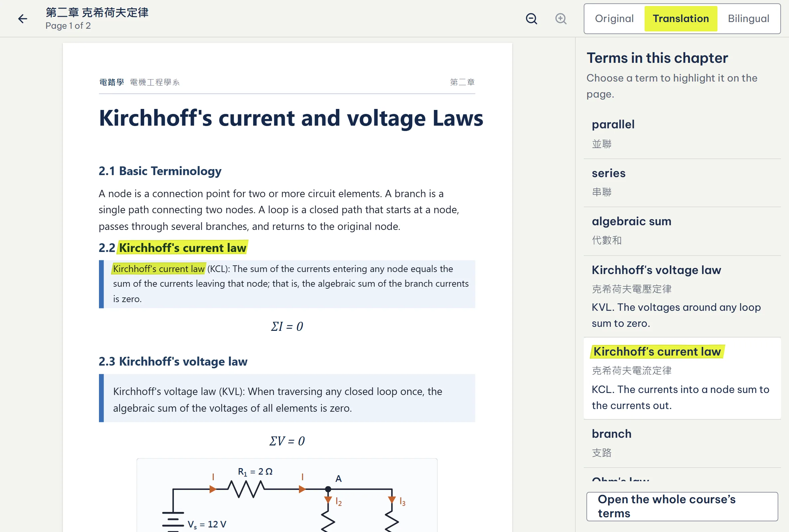Image resolution: width=789 pixels, height=532 pixels.
Task: Select the 'branch' term
Action: tap(682, 443)
